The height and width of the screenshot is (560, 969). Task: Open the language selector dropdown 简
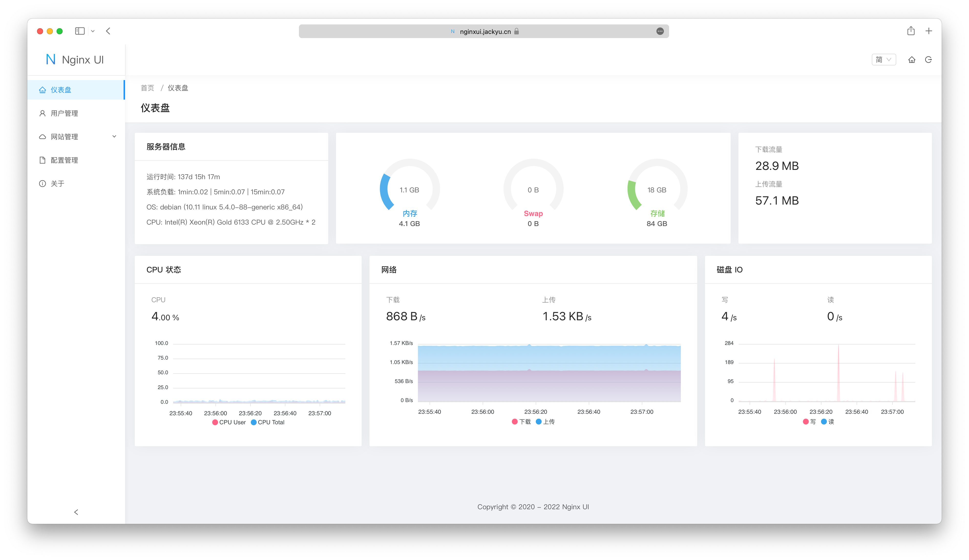tap(883, 60)
